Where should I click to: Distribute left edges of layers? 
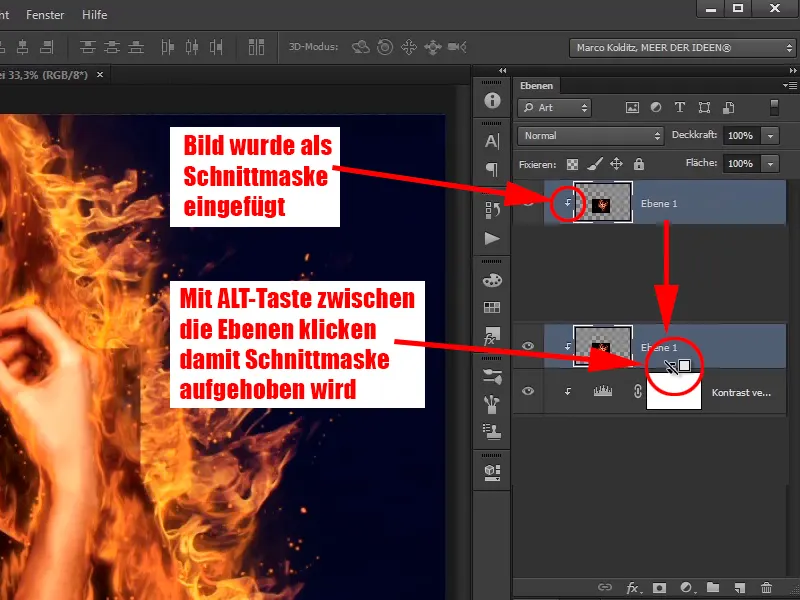point(167,47)
